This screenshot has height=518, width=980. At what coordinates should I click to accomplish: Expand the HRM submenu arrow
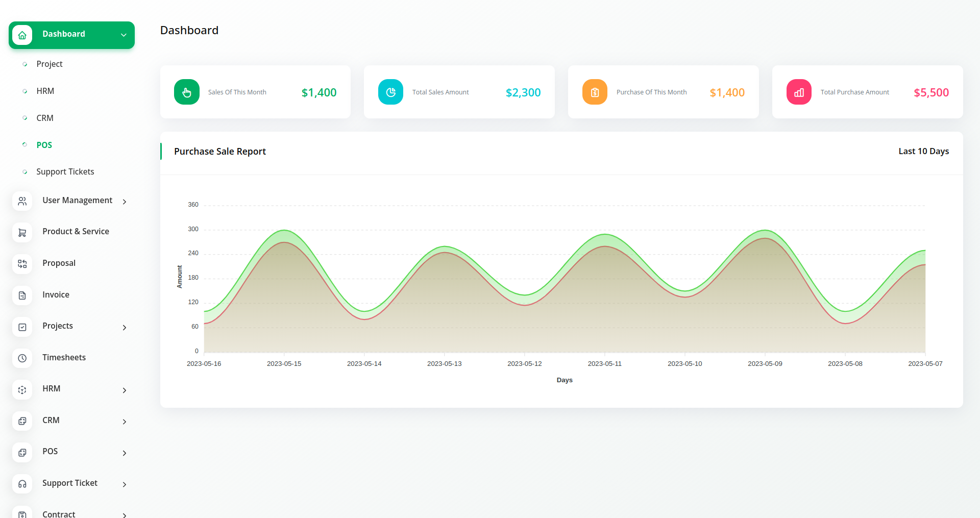(125, 390)
